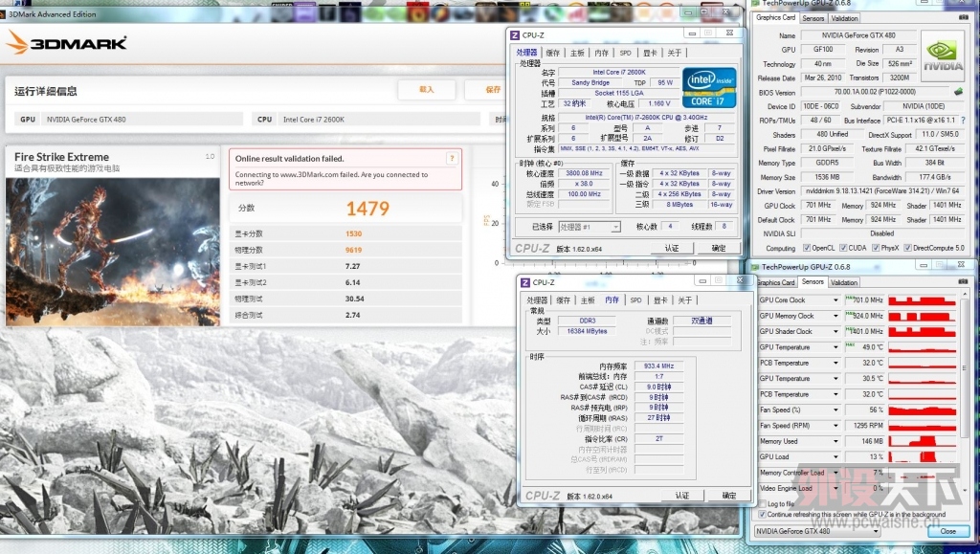The image size is (980, 554).
Task: Click the camera screenshot icon in GPU-Z Graphics Card window
Action: 963,17
